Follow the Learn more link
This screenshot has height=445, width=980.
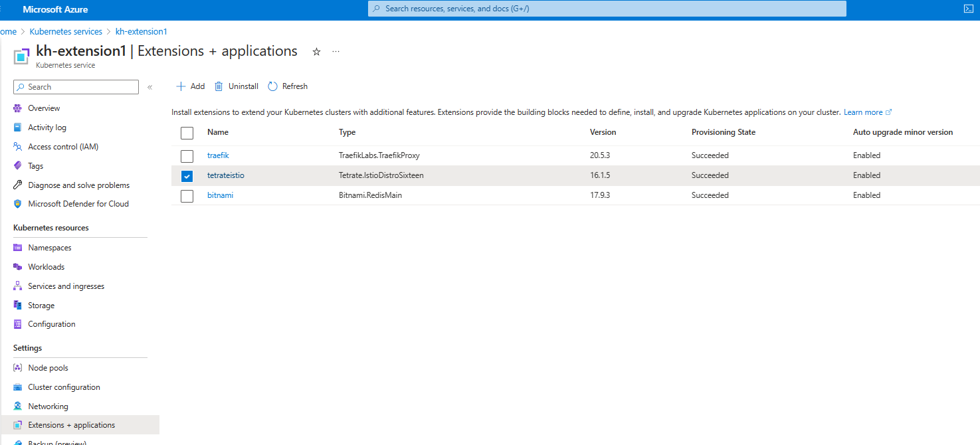tap(863, 112)
